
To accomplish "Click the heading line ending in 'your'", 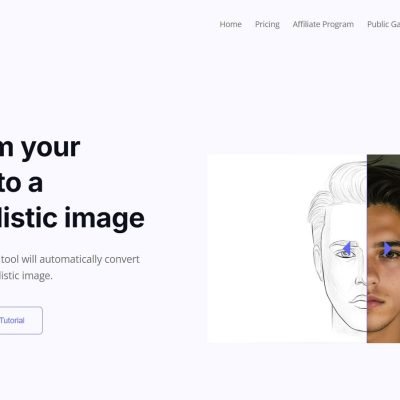I will 40,148.
